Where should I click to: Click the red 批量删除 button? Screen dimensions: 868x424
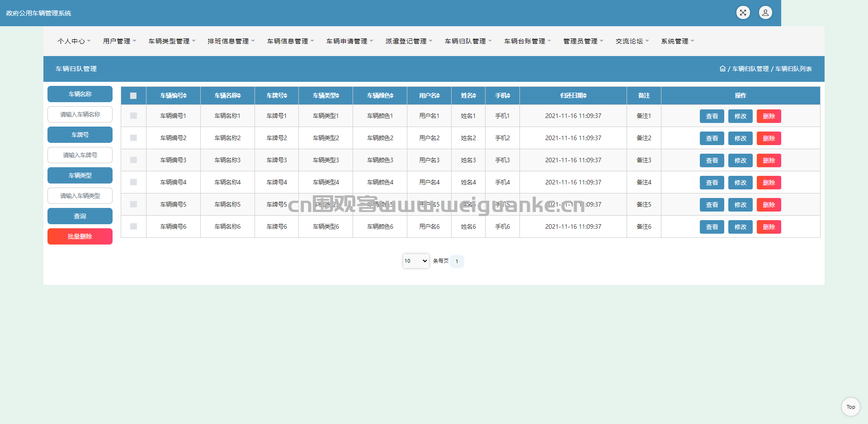coord(80,236)
